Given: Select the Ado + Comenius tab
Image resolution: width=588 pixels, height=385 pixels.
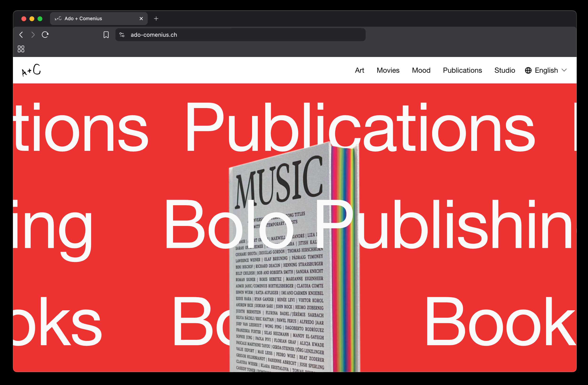Looking at the screenshot, I should click(x=99, y=19).
